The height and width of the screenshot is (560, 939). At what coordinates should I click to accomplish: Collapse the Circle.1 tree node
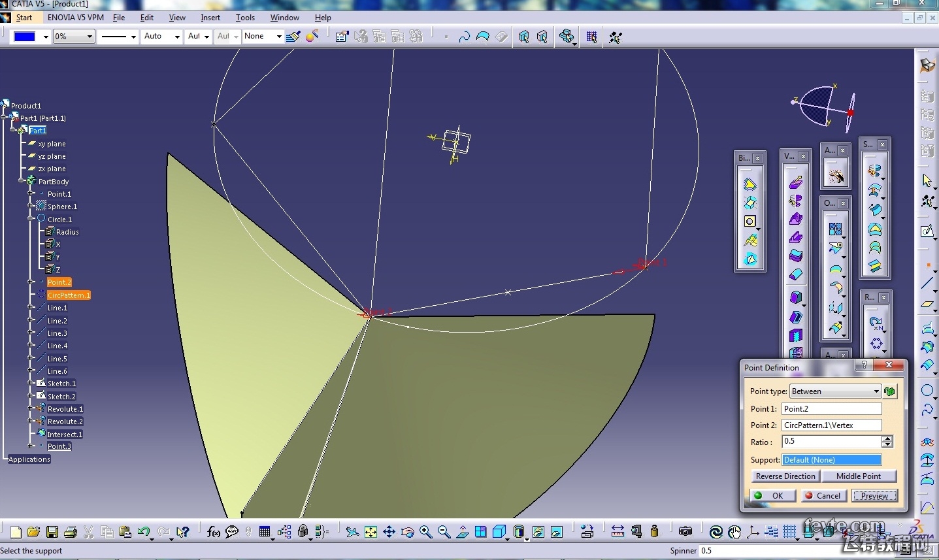31,219
